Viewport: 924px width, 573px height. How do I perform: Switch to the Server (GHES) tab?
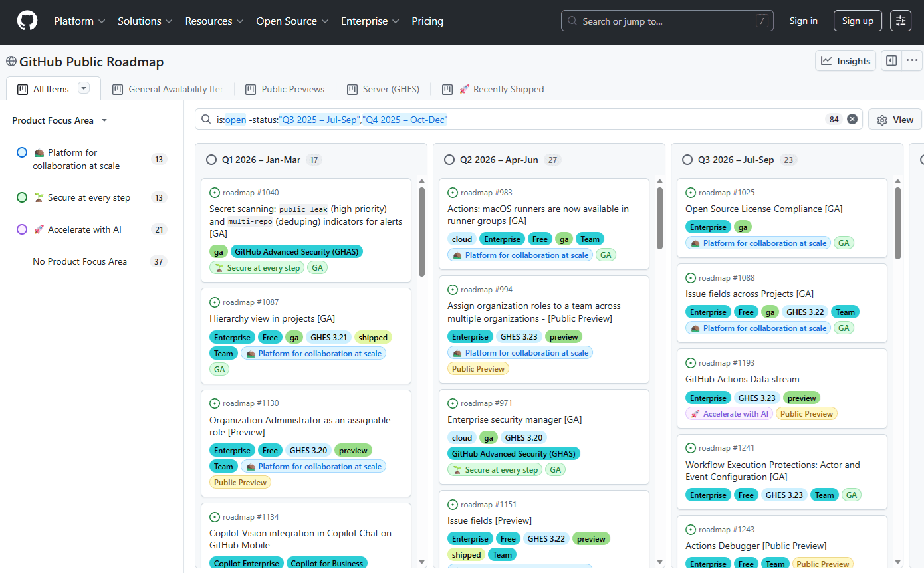383,89
